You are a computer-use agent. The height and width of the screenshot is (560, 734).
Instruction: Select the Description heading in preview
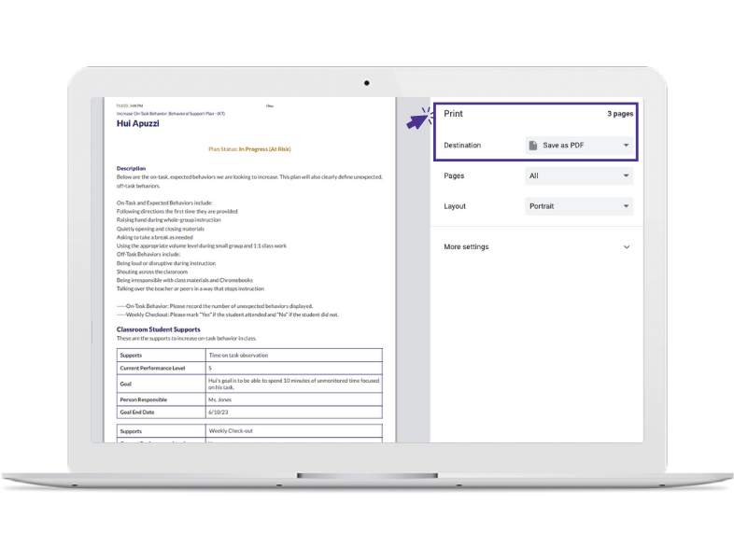pos(131,169)
